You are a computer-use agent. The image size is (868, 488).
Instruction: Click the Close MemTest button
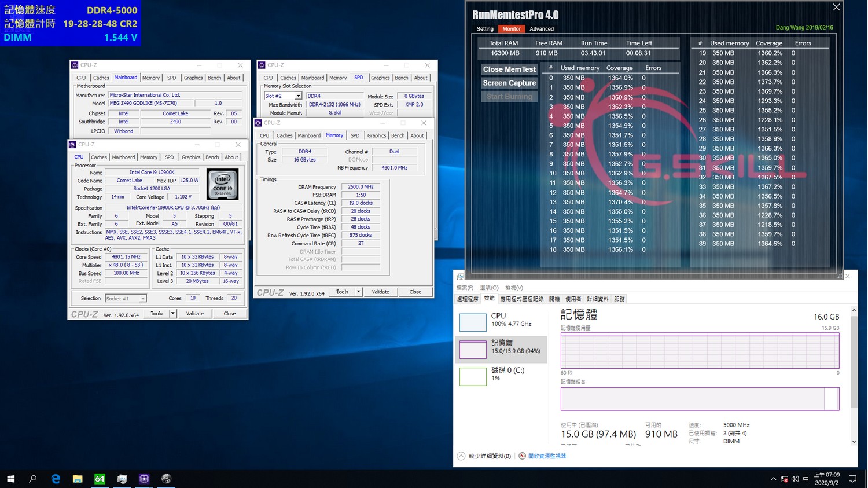[509, 69]
